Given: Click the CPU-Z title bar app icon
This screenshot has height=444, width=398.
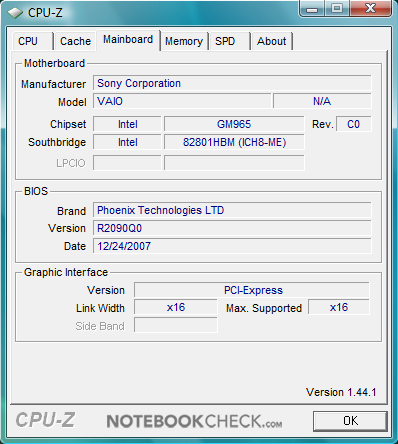Looking at the screenshot, I should point(15,13).
